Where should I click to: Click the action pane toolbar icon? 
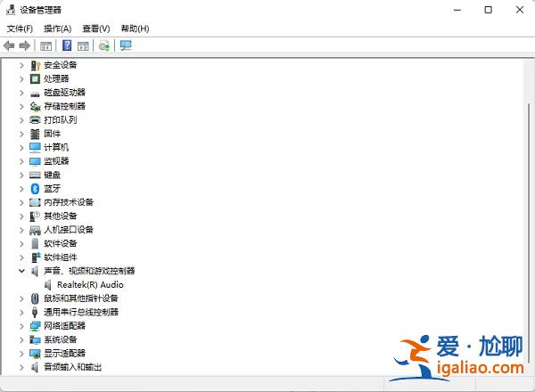point(83,45)
